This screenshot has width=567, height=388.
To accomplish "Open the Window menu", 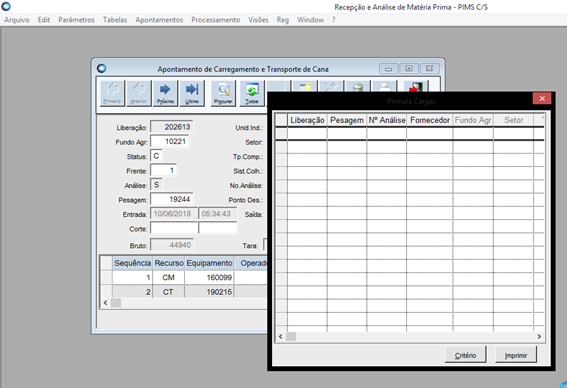I will (x=311, y=20).
